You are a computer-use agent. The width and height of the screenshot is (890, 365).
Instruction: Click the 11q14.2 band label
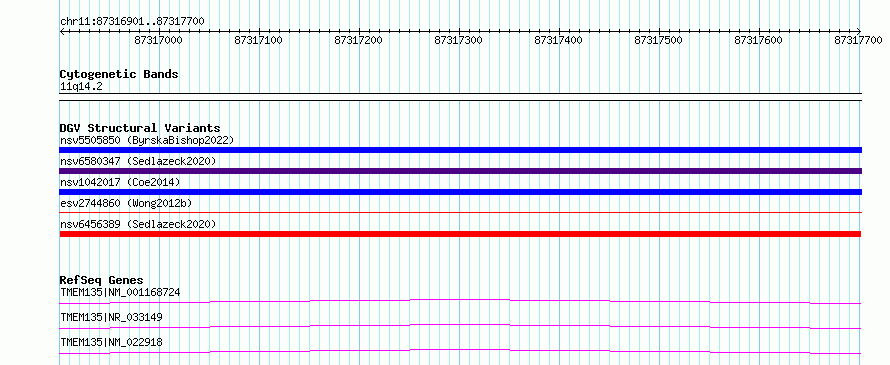pyautogui.click(x=81, y=87)
